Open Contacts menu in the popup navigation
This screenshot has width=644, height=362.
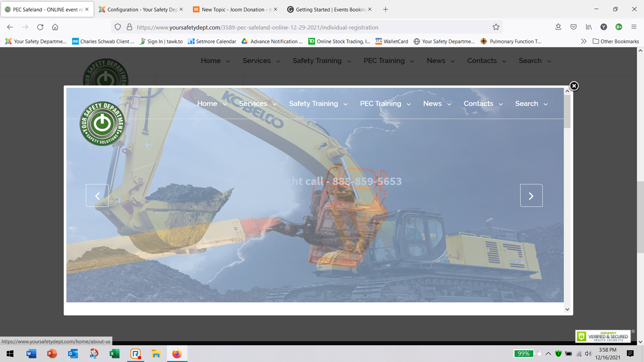pos(483,103)
